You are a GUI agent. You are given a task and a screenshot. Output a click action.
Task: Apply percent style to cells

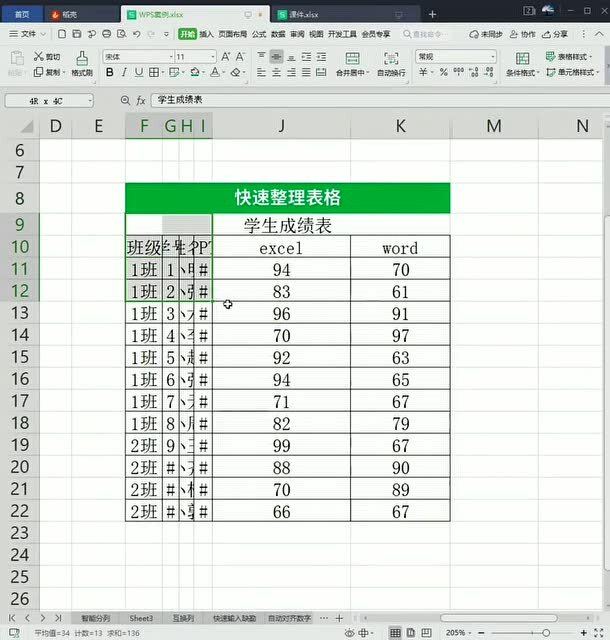(443, 72)
